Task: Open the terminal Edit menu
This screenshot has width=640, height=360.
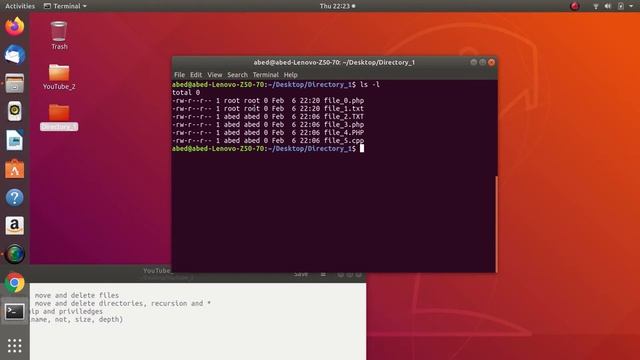Action: point(196,75)
